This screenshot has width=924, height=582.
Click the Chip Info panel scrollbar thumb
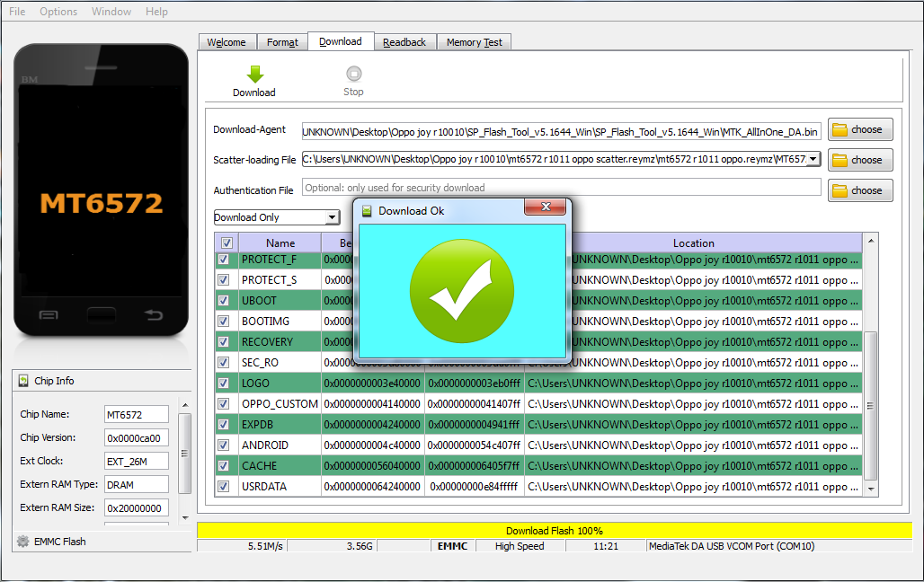(185, 454)
